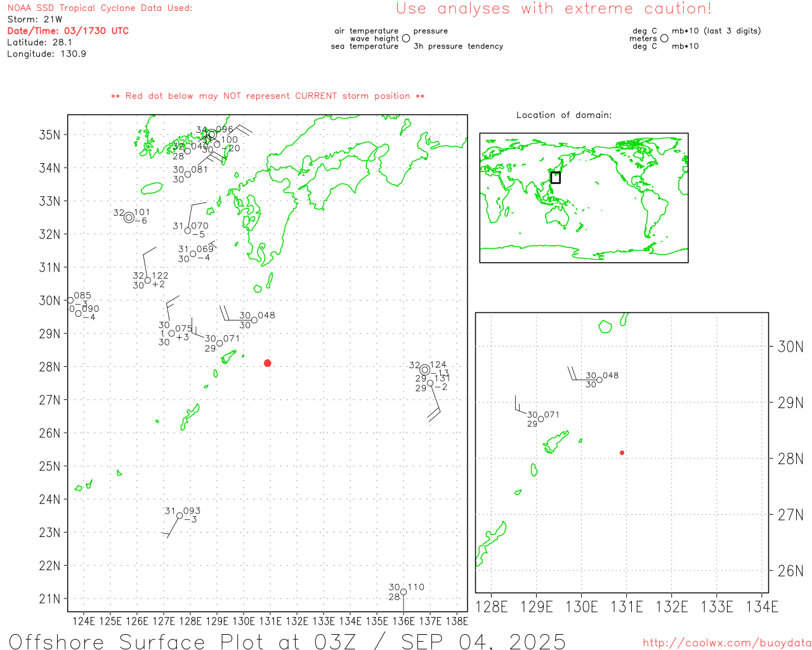Click the world map domain overview
The height and width of the screenshot is (650, 812).
[x=584, y=198]
